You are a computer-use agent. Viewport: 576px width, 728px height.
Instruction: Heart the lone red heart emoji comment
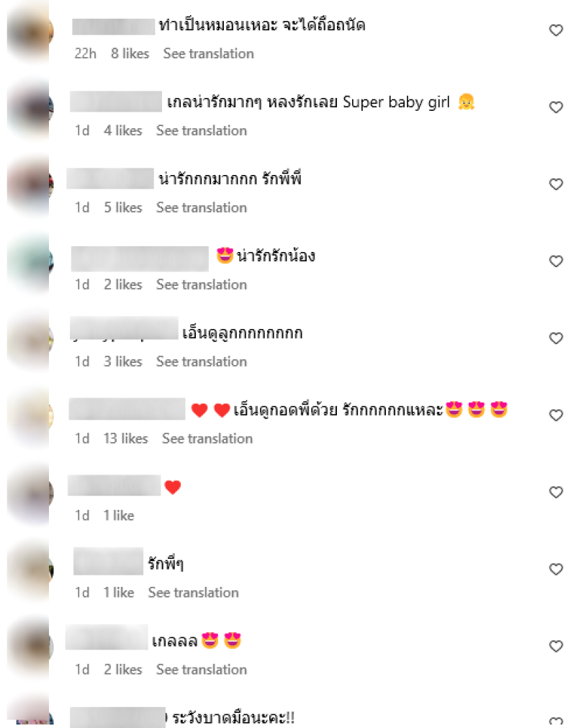pos(556,492)
